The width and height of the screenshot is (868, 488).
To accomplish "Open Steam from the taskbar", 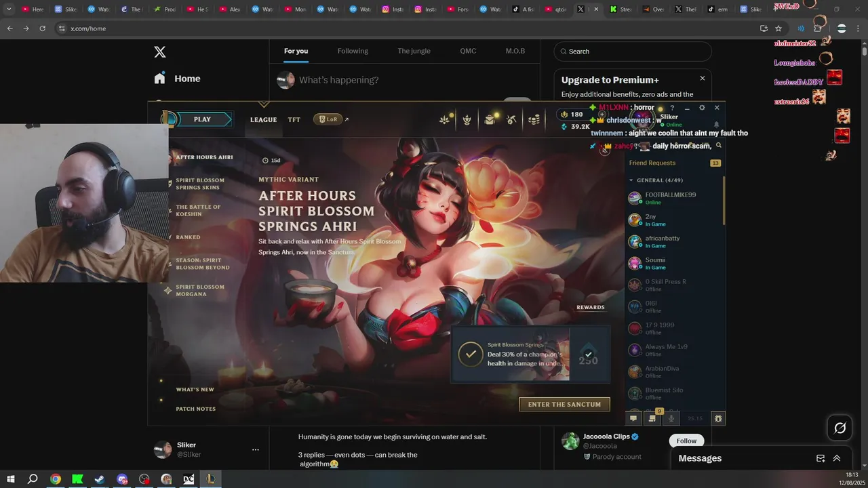I will (x=100, y=479).
